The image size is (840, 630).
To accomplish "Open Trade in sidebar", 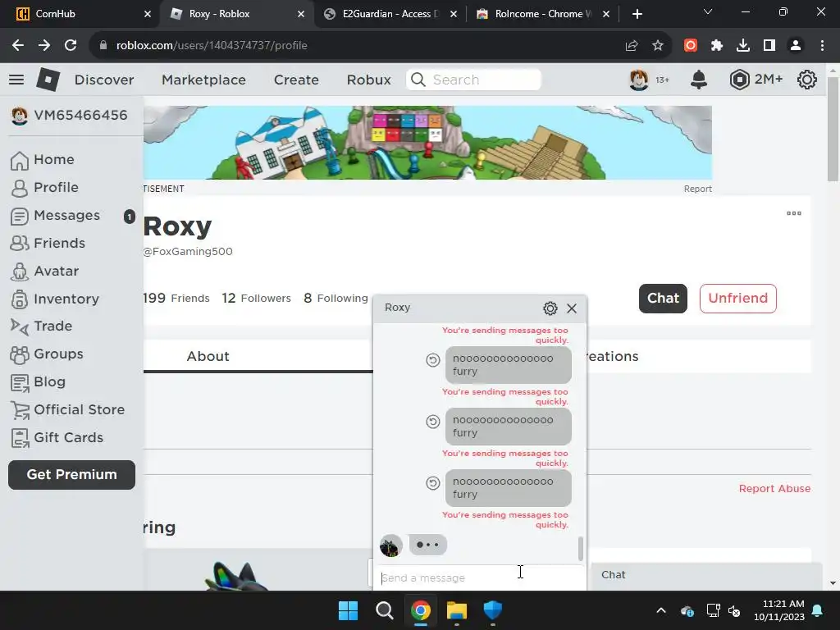I will (42, 326).
